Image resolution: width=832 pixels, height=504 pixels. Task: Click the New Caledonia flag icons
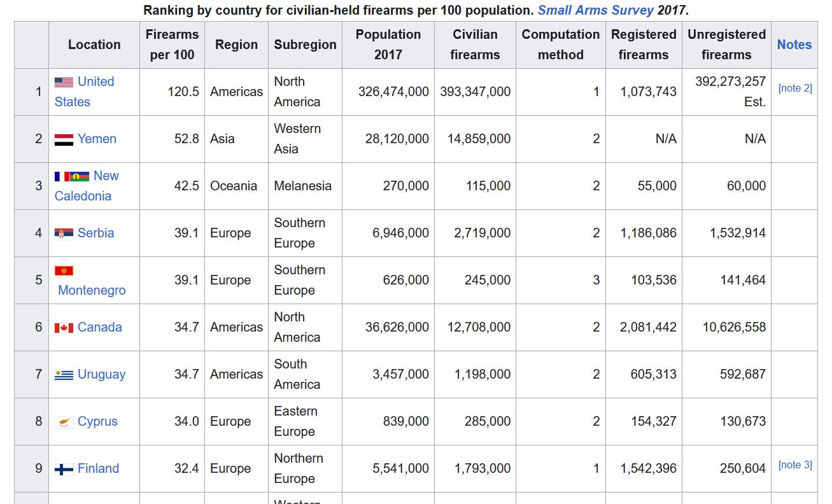[71, 176]
